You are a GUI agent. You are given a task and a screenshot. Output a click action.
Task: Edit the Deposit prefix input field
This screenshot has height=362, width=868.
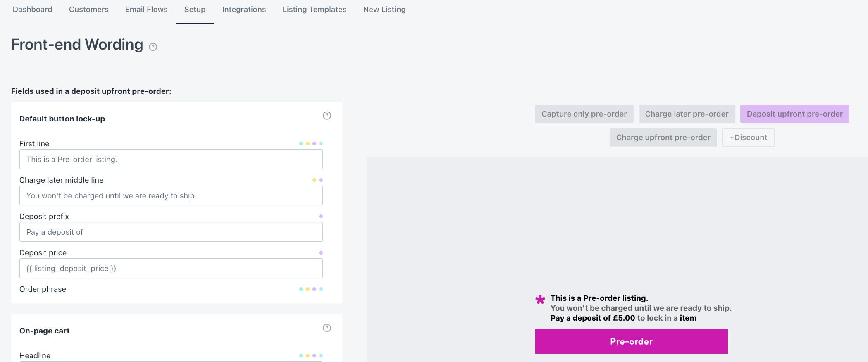(171, 232)
